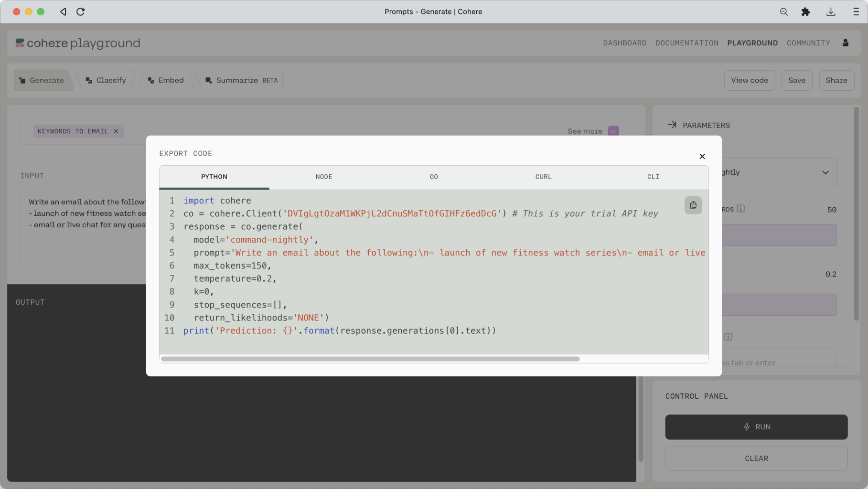Switch to the NODE code tab
This screenshot has height=489, width=868.
tap(324, 177)
